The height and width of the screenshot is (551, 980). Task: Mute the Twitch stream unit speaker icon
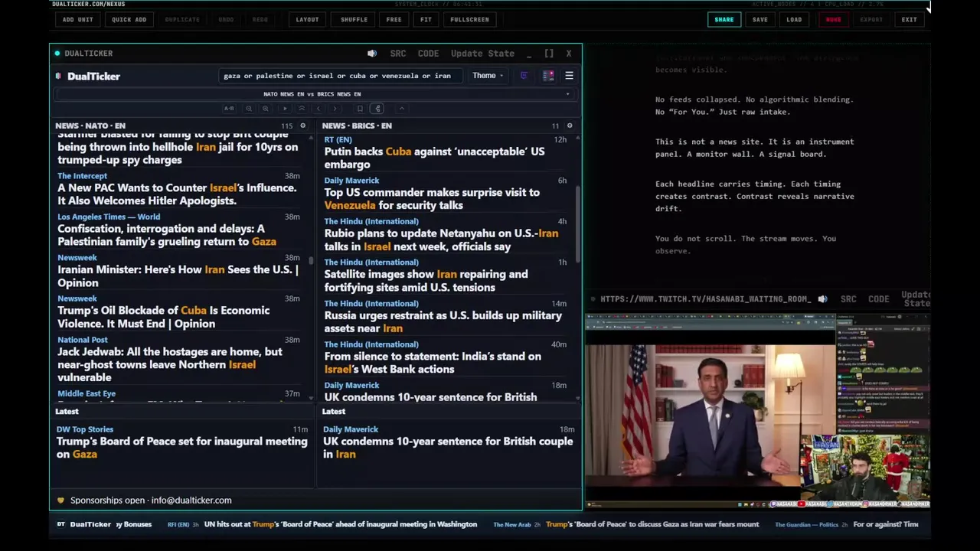(822, 299)
